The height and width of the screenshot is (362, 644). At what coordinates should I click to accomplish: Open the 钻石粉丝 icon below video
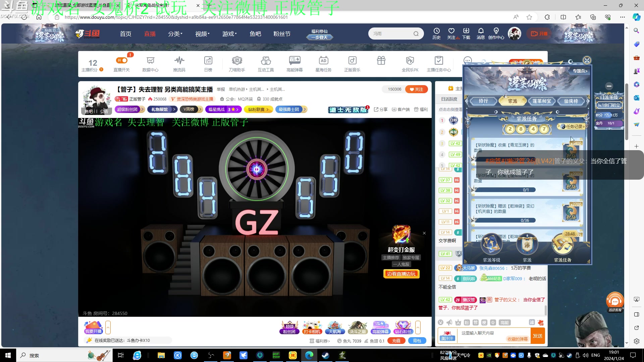pyautogui.click(x=403, y=327)
